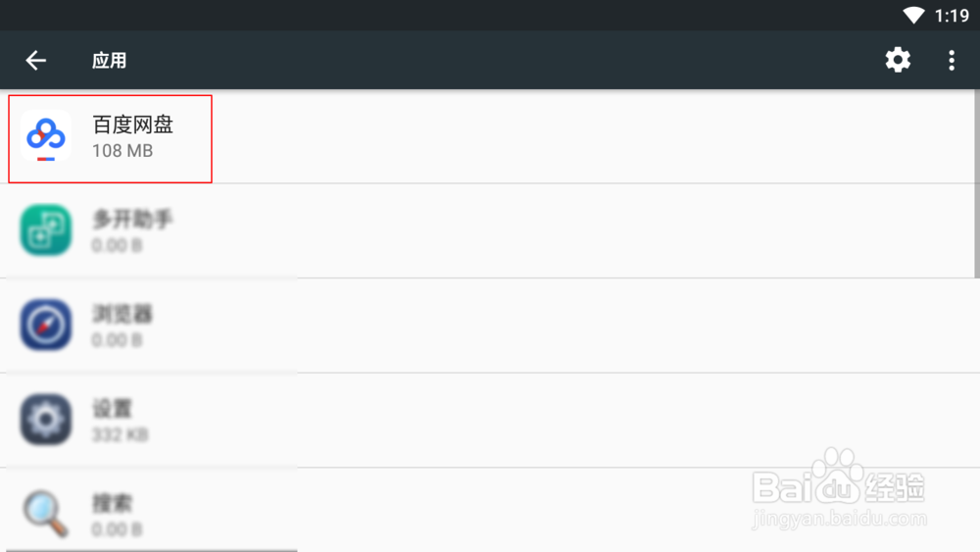Go back using the arrow icon
This screenshot has width=980, height=552.
pyautogui.click(x=35, y=60)
